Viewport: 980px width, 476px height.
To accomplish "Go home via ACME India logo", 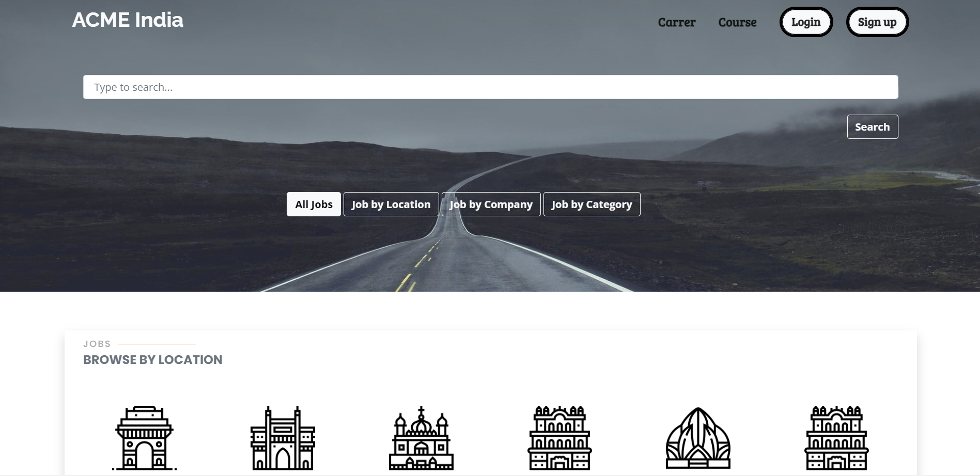I will 128,20.
